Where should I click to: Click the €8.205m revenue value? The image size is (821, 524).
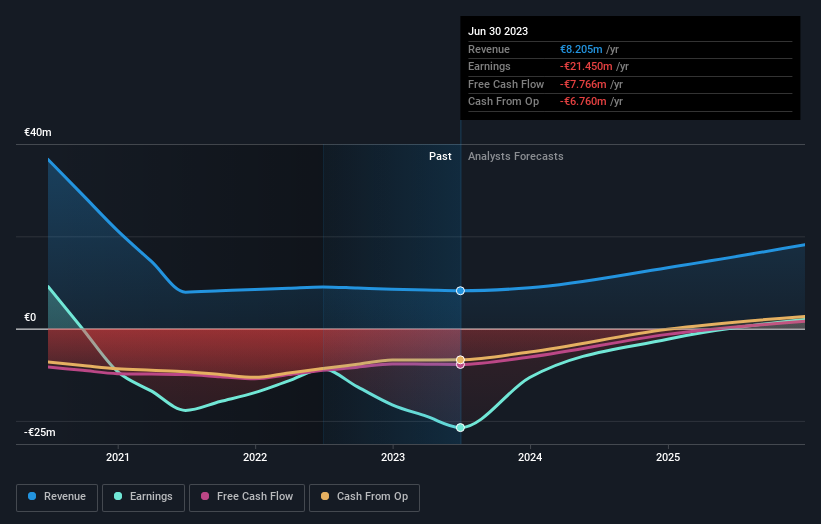tap(581, 49)
